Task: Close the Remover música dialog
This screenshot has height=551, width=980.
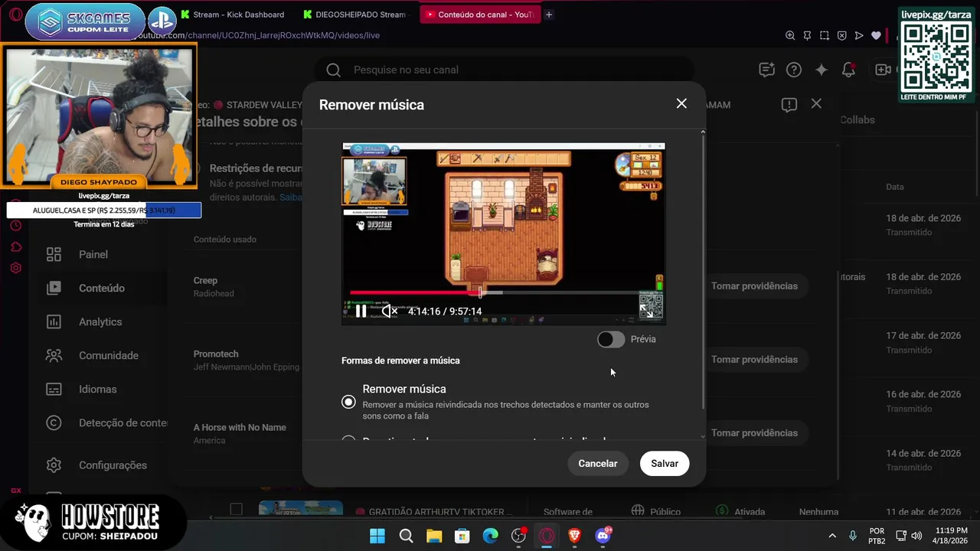Action: tap(681, 103)
